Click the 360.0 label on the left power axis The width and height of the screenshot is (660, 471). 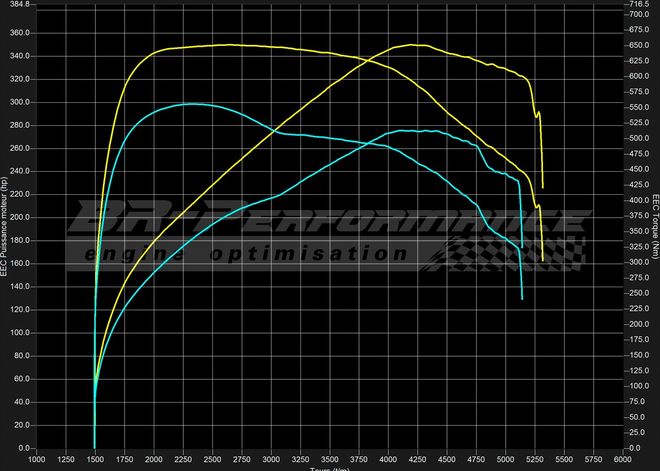coord(21,33)
